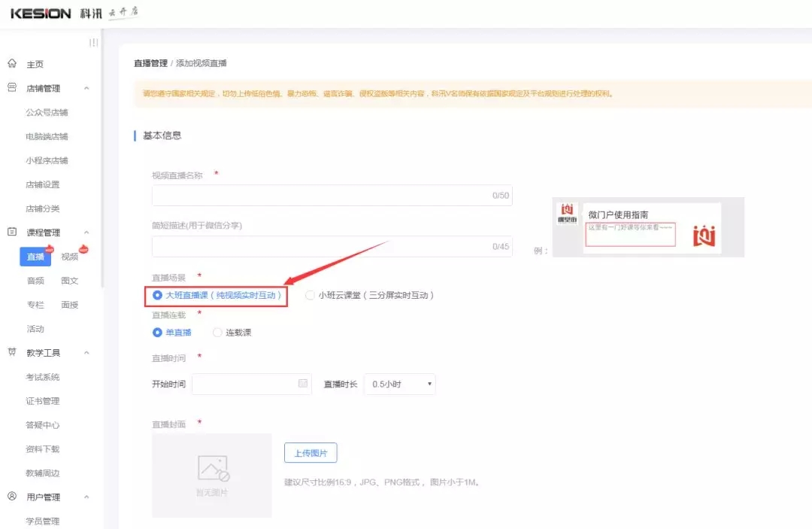Open the calendar icon in 开始时间 field
Image resolution: width=812 pixels, height=529 pixels.
[x=303, y=384]
